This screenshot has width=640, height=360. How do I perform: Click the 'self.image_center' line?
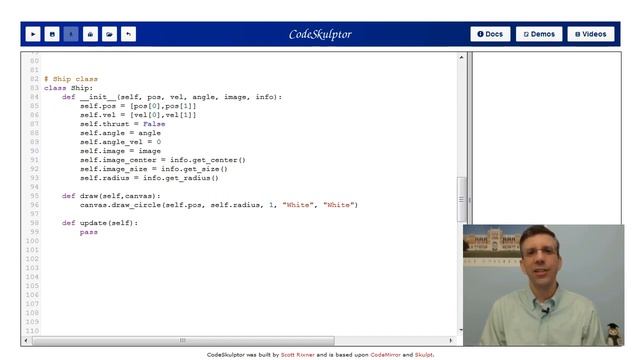coord(162,160)
